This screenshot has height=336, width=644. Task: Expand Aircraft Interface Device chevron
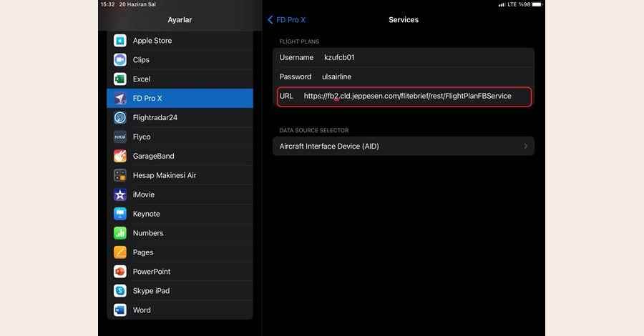point(525,147)
